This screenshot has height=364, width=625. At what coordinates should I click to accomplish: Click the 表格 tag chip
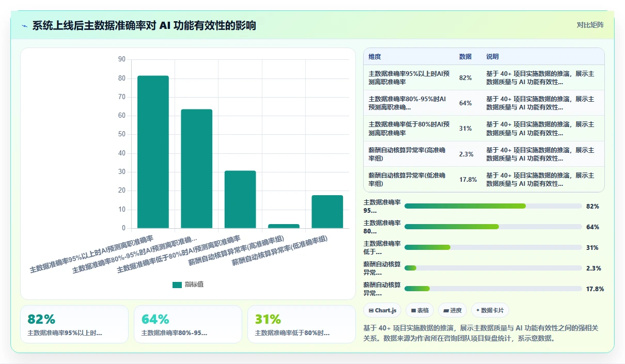420,310
